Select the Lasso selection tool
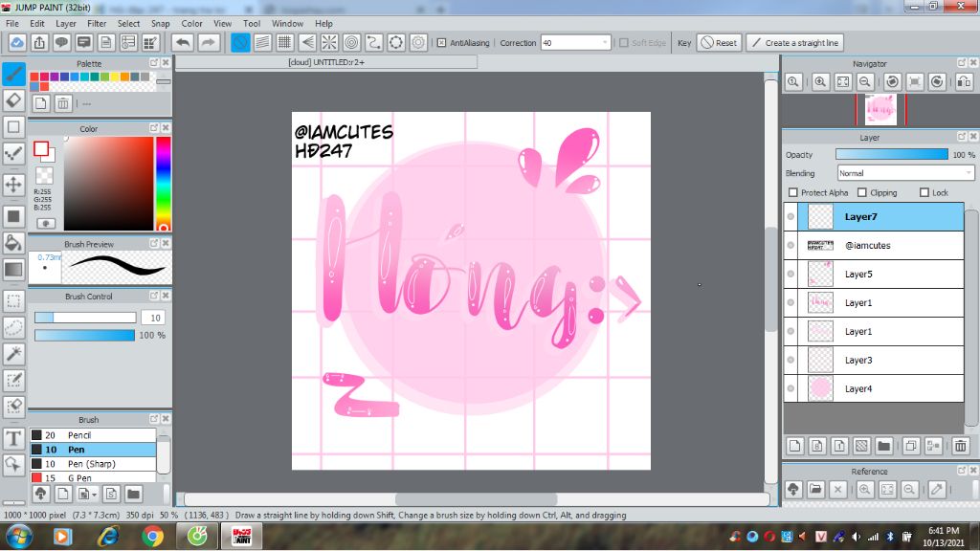Screen dimensions: 980x551 point(13,327)
